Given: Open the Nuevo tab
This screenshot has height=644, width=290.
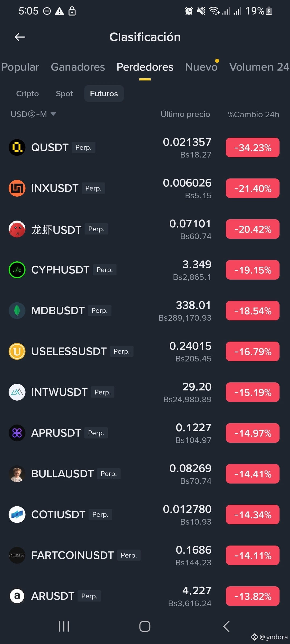Looking at the screenshot, I should coord(201,67).
